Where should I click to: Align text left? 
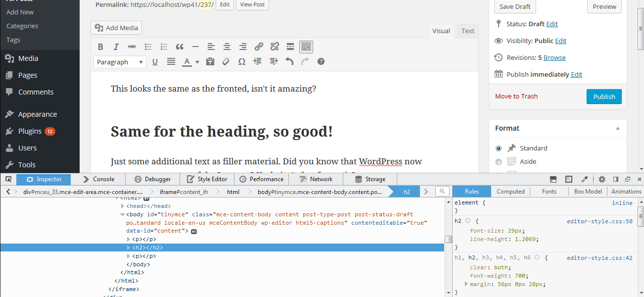pyautogui.click(x=211, y=47)
